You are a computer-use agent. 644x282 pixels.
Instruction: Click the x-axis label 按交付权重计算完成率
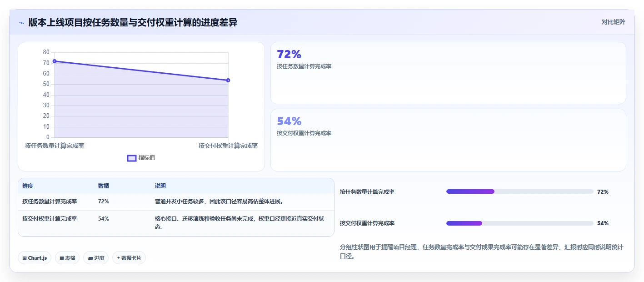click(228, 146)
